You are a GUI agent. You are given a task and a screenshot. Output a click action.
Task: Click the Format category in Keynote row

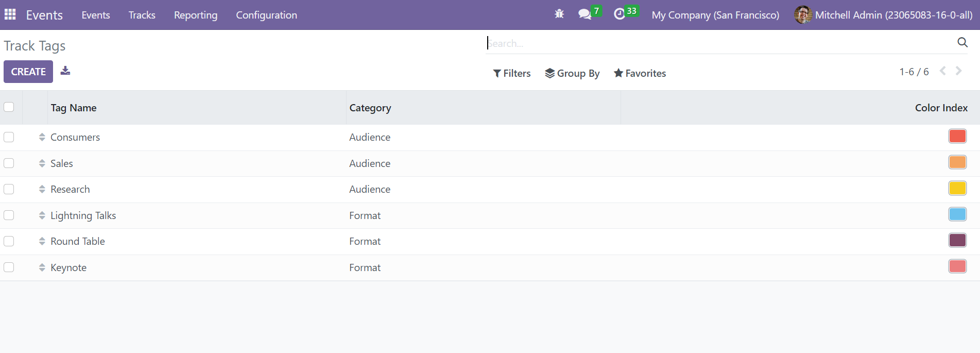[365, 267]
